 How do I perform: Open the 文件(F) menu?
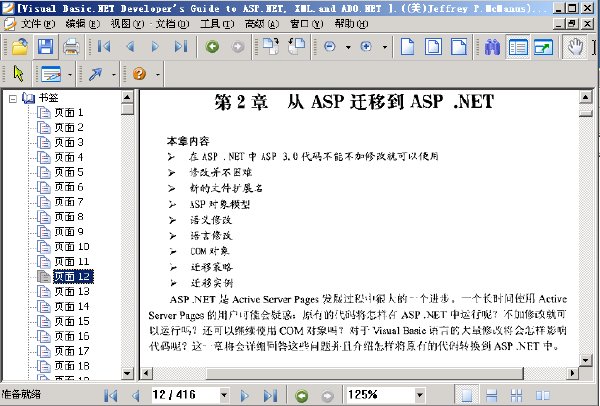coord(37,24)
